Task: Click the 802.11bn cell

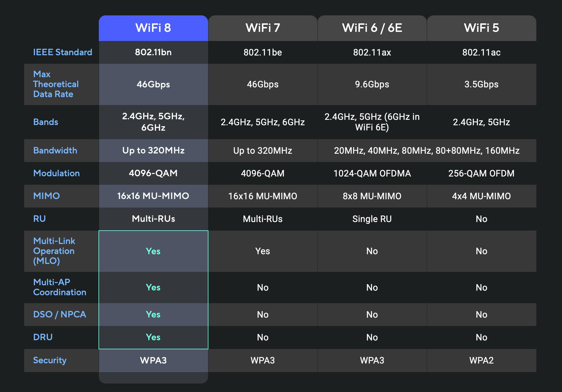Action: coord(153,52)
